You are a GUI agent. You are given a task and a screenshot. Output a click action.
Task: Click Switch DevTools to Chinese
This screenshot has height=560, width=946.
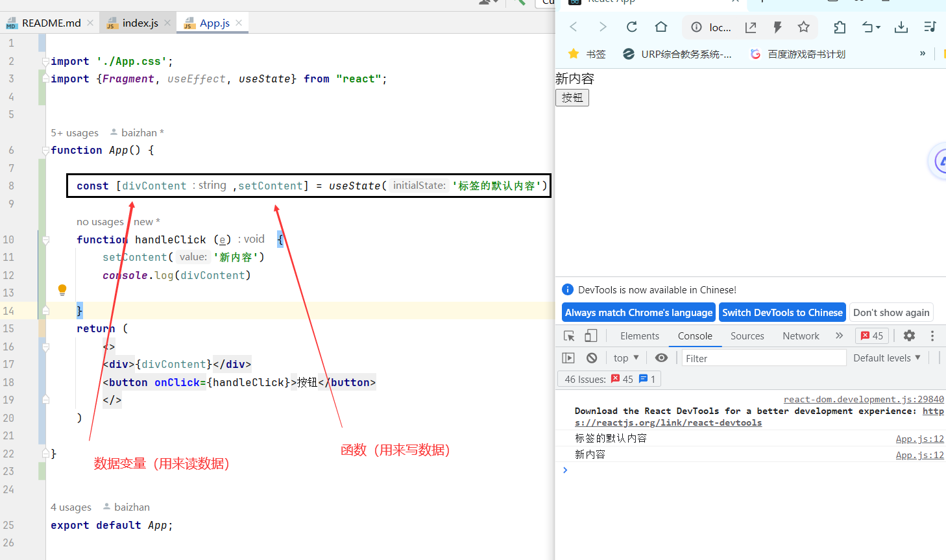point(782,312)
